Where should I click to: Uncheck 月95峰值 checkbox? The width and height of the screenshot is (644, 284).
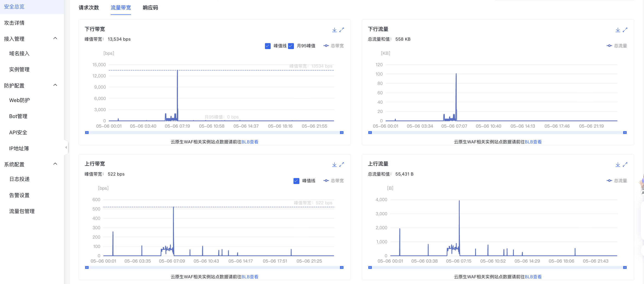click(x=291, y=46)
